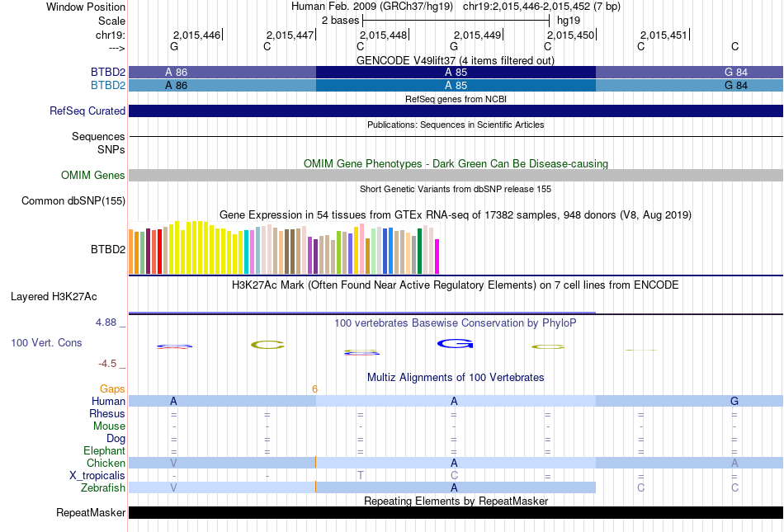Screen dimensions: 784x532
Task: Click the OMIM Genes track label
Action: [93, 176]
